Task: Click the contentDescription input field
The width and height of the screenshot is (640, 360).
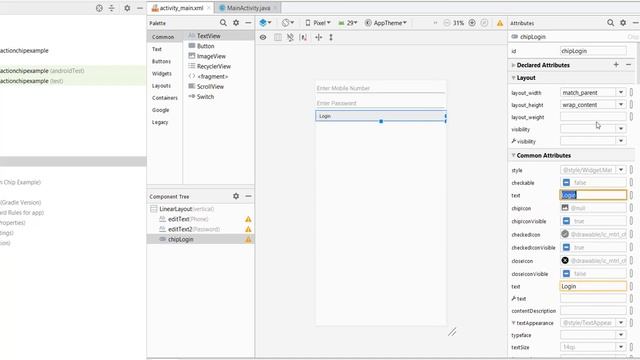Action: click(x=593, y=311)
